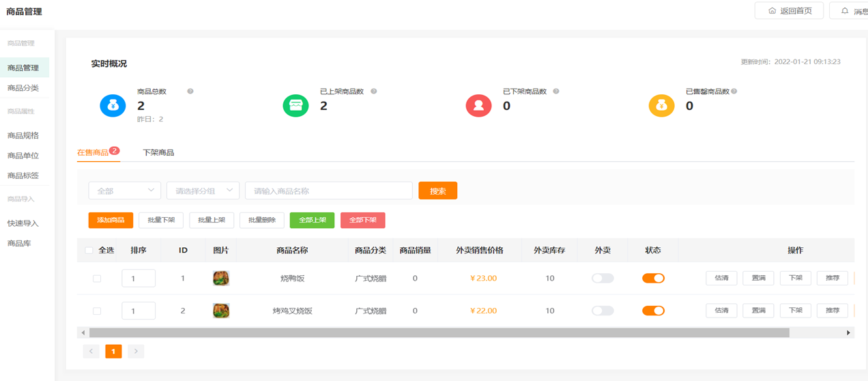
Task: Click help icon next to 已上架商品数
Action: (x=374, y=91)
